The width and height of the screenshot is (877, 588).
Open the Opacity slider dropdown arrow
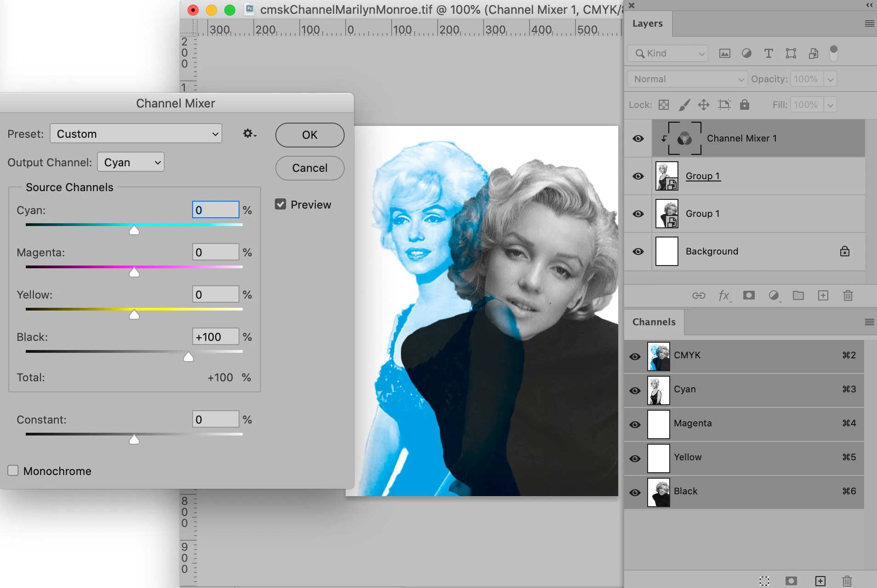pyautogui.click(x=831, y=79)
